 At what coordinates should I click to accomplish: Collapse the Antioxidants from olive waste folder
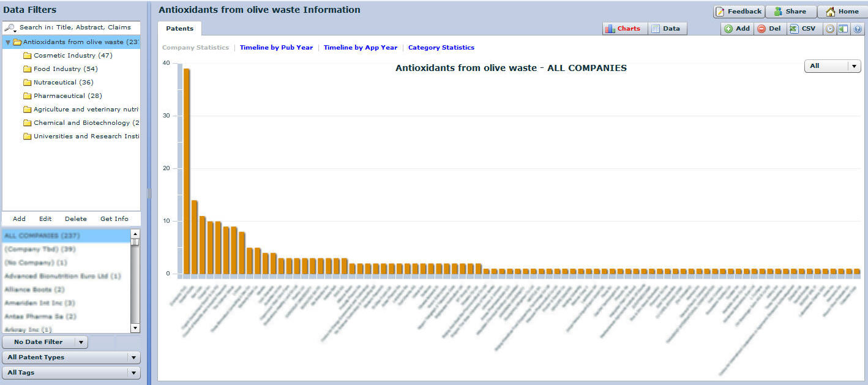click(x=8, y=42)
